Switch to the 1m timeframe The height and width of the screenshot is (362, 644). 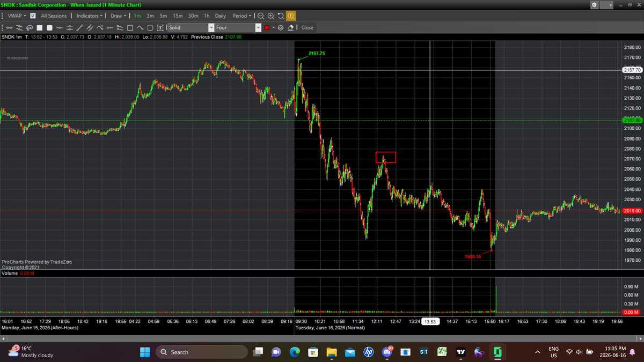click(x=137, y=16)
